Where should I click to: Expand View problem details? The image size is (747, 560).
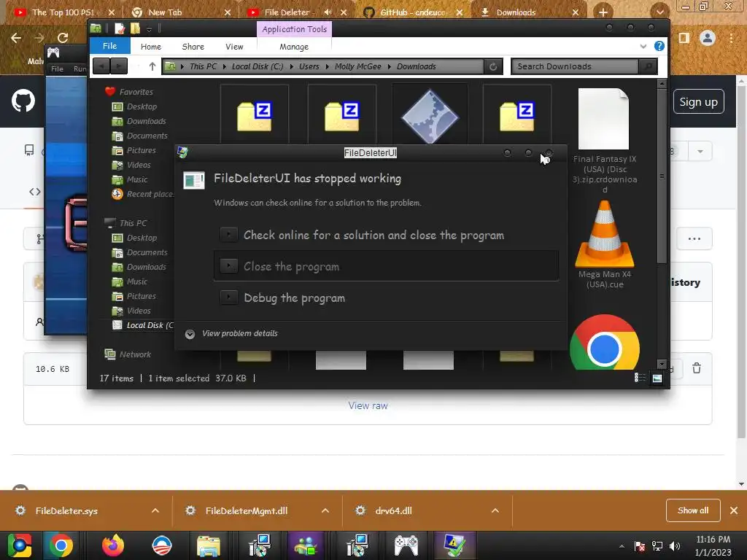tap(231, 333)
